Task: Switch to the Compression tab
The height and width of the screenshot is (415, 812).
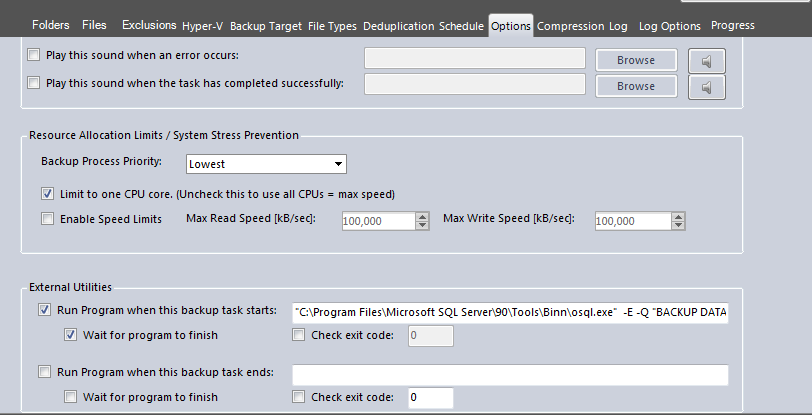Action: click(x=570, y=26)
